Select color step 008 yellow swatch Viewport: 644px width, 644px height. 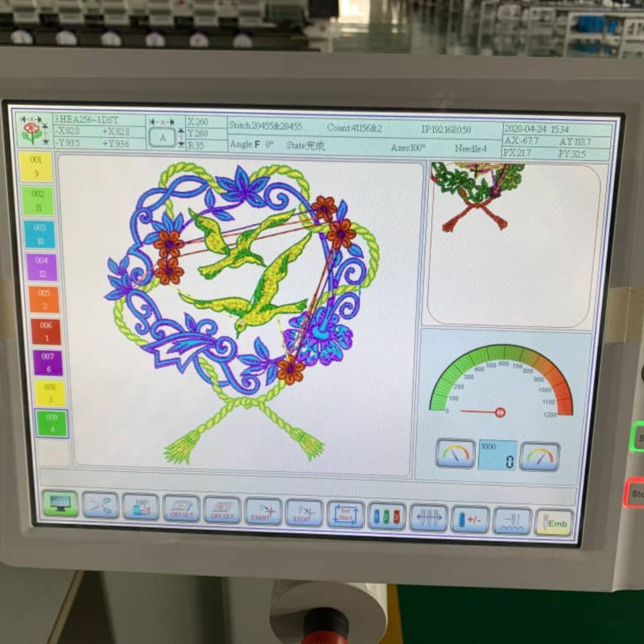[49, 394]
